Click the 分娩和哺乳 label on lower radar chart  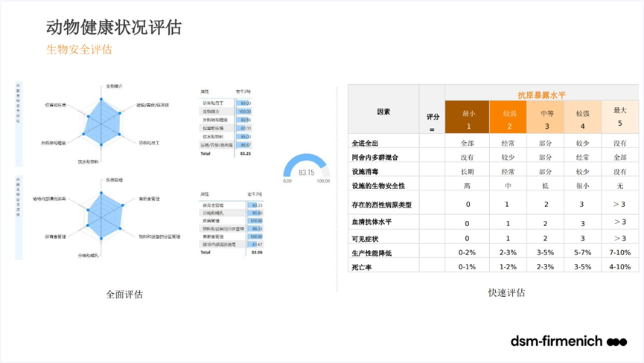[89, 255]
